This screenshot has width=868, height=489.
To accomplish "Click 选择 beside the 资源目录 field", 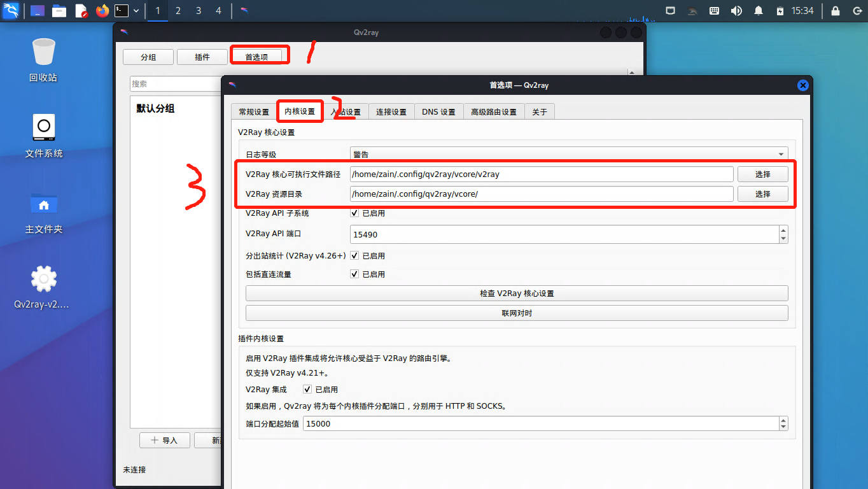I will (x=762, y=194).
